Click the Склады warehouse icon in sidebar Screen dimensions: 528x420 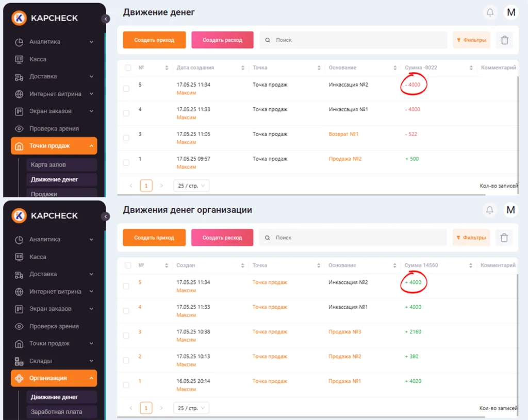click(19, 361)
